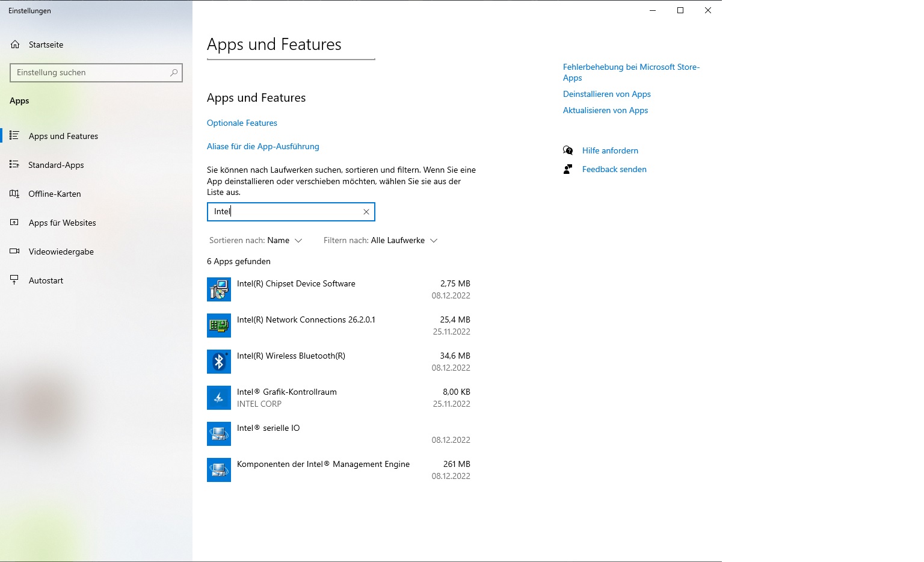Open the Deinstallieren von Apps link
924x562 pixels.
[x=607, y=94]
